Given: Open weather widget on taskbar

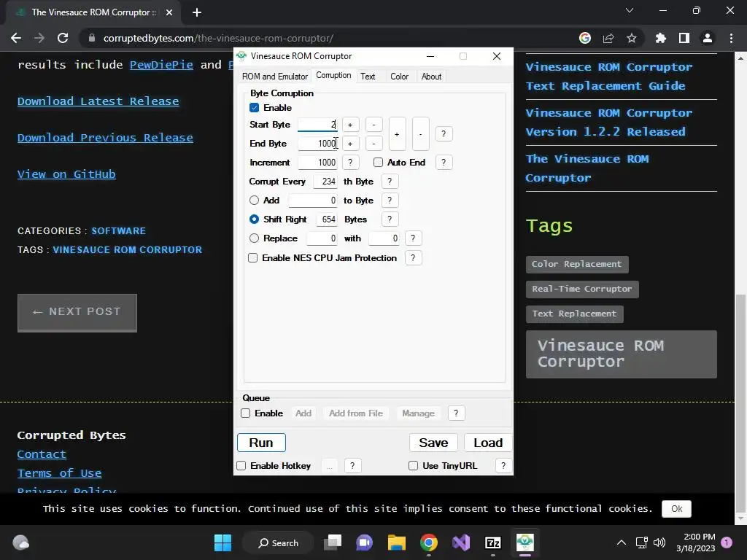Looking at the screenshot, I should coord(20,542).
